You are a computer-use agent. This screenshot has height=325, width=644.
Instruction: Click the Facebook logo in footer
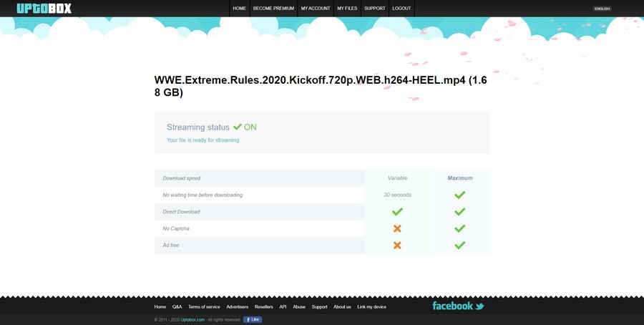[453, 306]
